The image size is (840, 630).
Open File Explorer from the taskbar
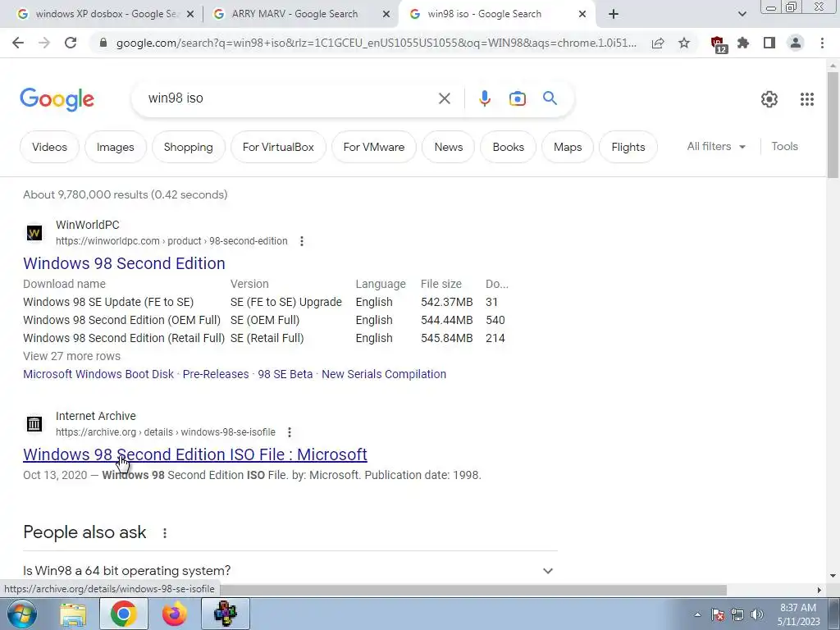tap(73, 614)
